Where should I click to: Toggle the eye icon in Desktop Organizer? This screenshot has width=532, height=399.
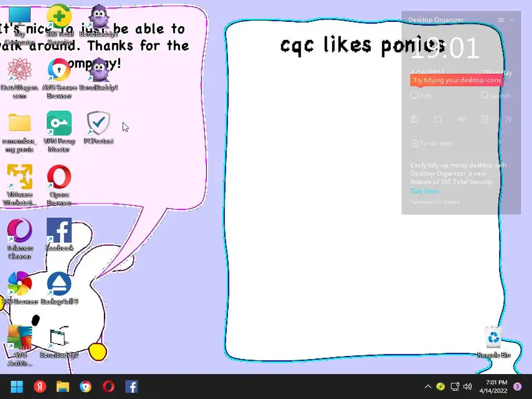[461, 119]
